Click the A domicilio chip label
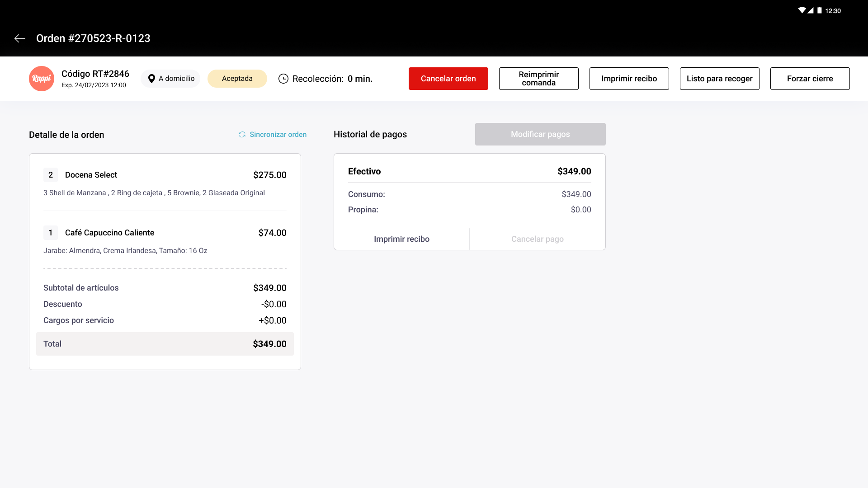Image resolution: width=868 pixels, height=488 pixels. coord(177,79)
